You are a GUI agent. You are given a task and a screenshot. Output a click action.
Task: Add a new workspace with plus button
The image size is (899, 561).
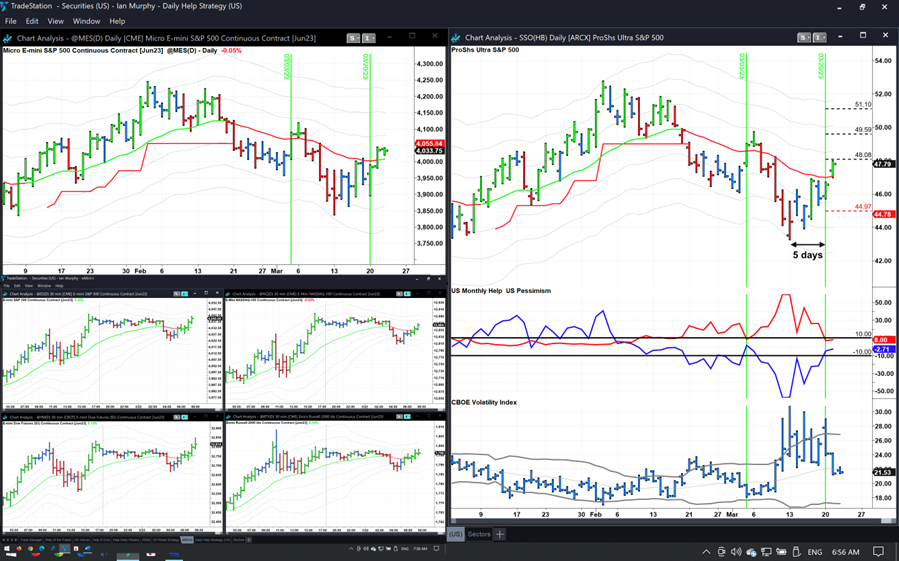500,534
